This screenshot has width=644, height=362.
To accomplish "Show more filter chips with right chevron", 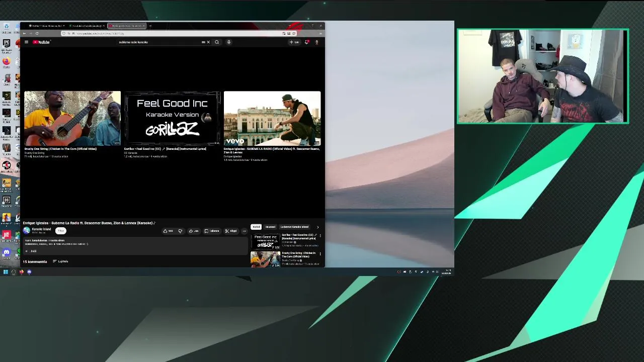I will [317, 227].
